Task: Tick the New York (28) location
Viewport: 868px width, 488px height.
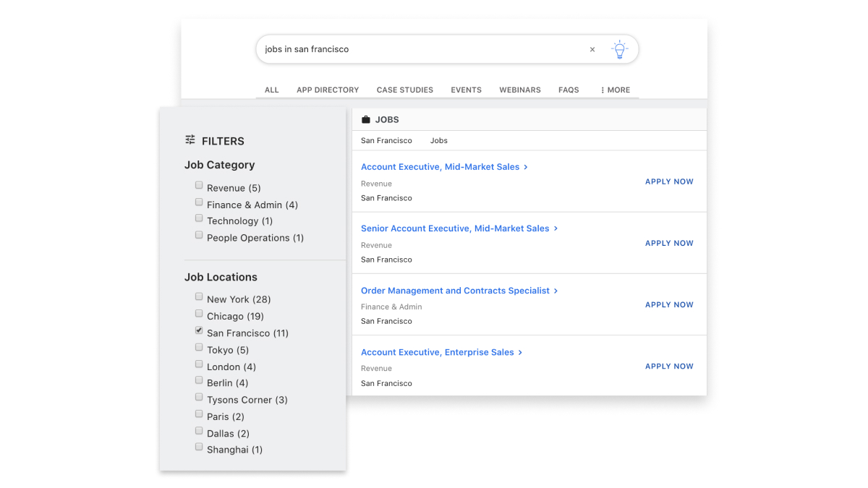Action: coord(199,296)
